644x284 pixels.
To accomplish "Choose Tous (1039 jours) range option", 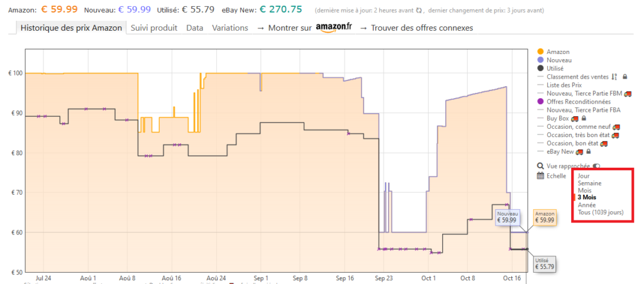I will (601, 212).
